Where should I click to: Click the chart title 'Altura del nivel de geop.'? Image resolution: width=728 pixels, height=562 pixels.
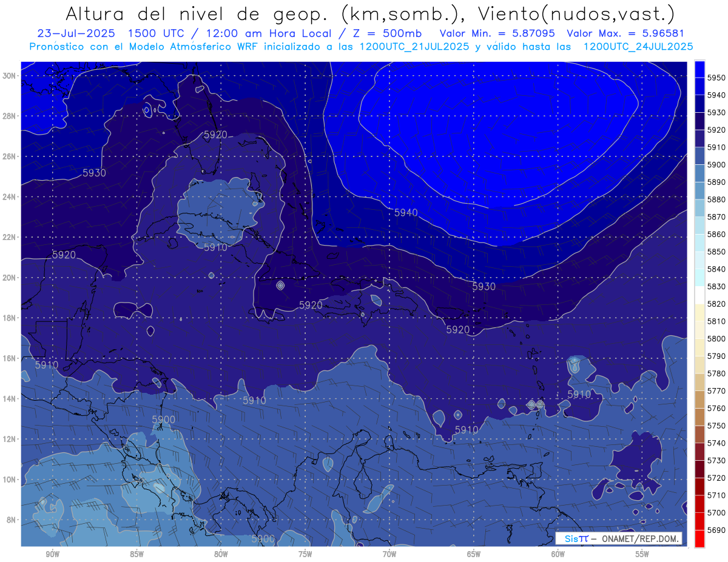[198, 13]
